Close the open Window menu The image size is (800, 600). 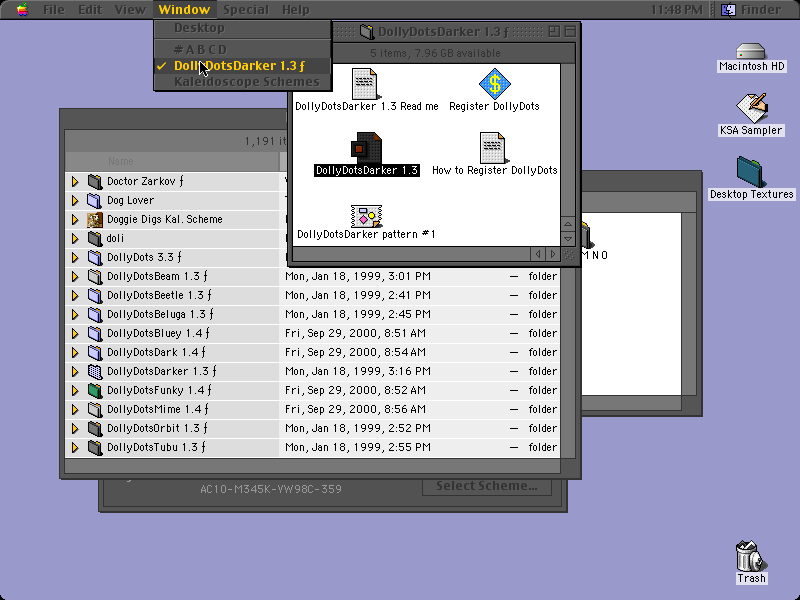(184, 10)
